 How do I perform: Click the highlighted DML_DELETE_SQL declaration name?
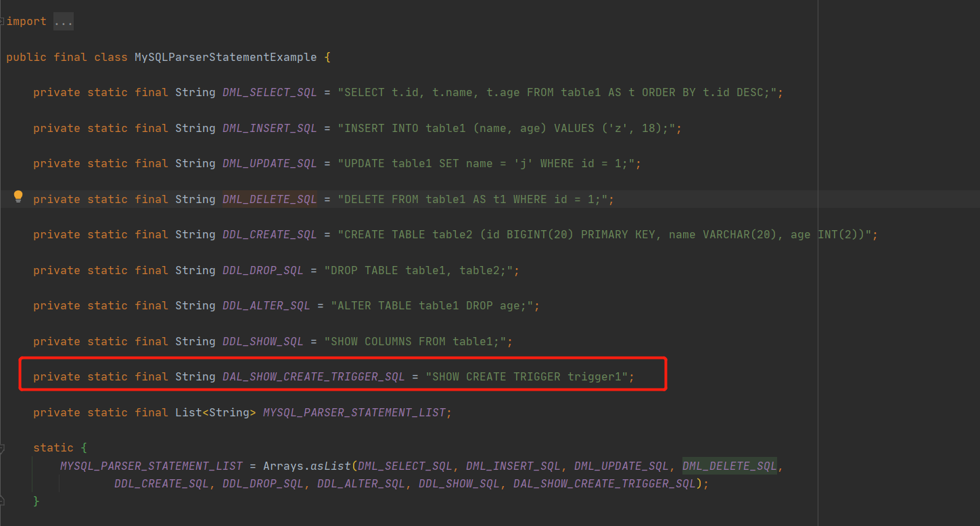(269, 200)
